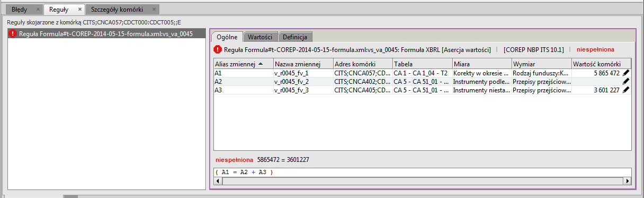Viewport: 644px width, 198px height.
Task: Click the formula scrollbar right arrow
Action: click(x=628, y=180)
